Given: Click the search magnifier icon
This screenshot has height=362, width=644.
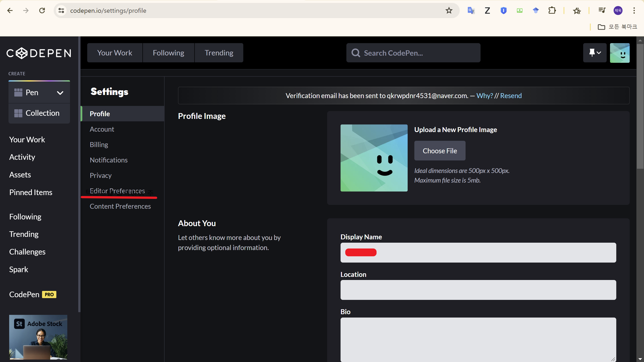Looking at the screenshot, I should (356, 53).
